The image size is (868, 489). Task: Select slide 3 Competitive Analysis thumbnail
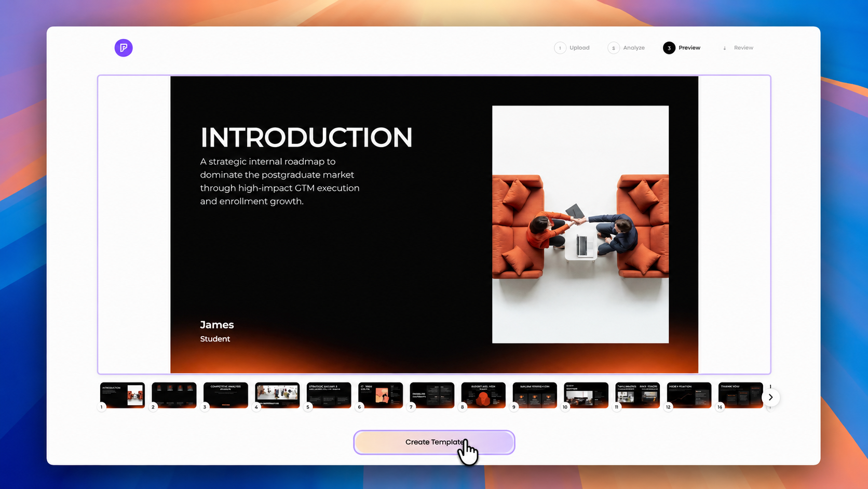(226, 395)
